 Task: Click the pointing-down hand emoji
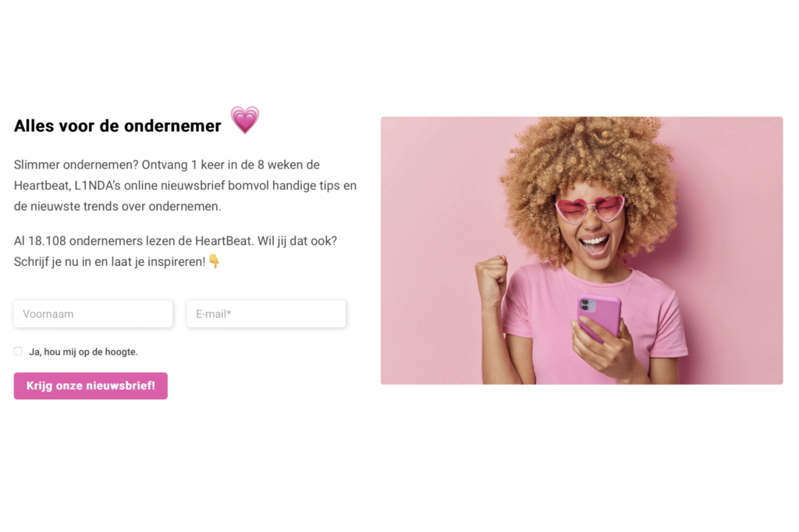tap(215, 261)
